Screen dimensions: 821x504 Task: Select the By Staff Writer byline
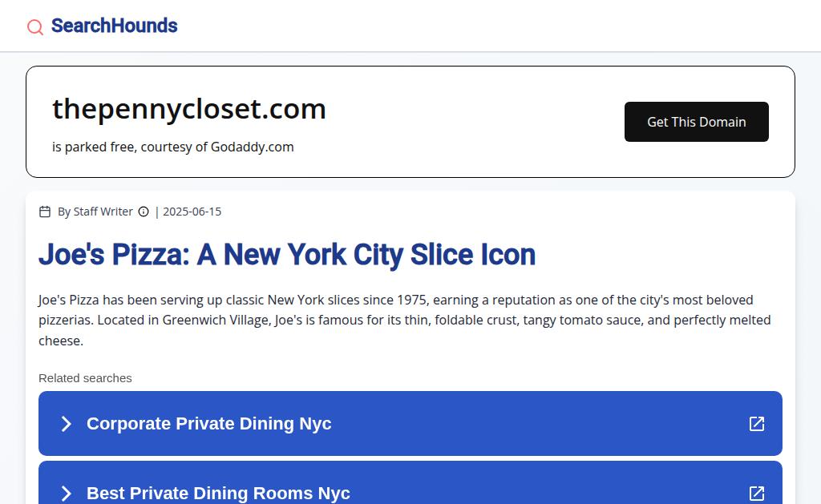coord(95,212)
